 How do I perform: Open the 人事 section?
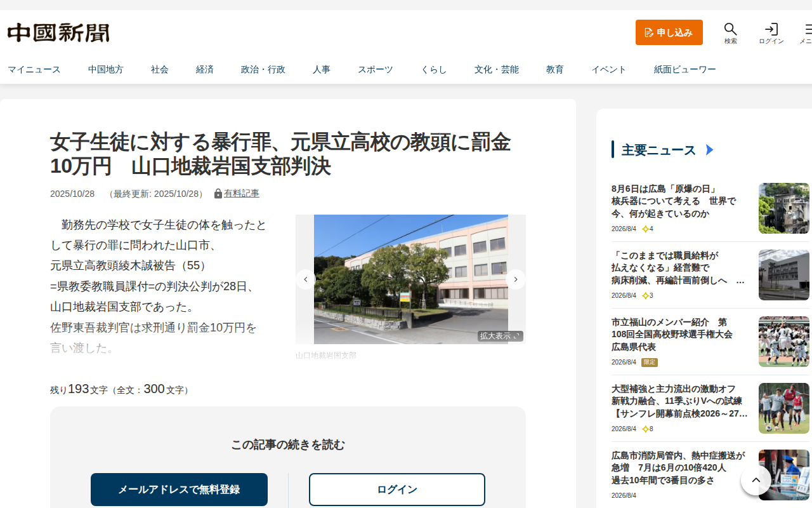click(x=322, y=69)
